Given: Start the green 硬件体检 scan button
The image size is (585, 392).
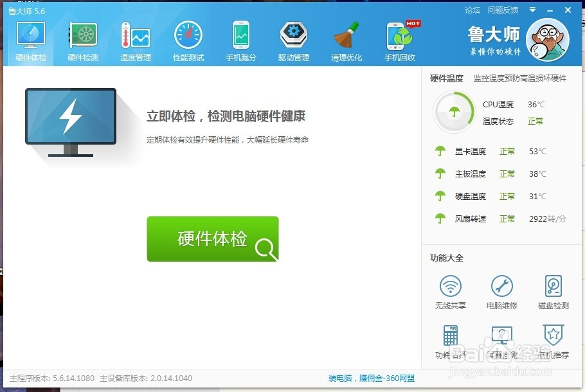Looking at the screenshot, I should (x=213, y=238).
